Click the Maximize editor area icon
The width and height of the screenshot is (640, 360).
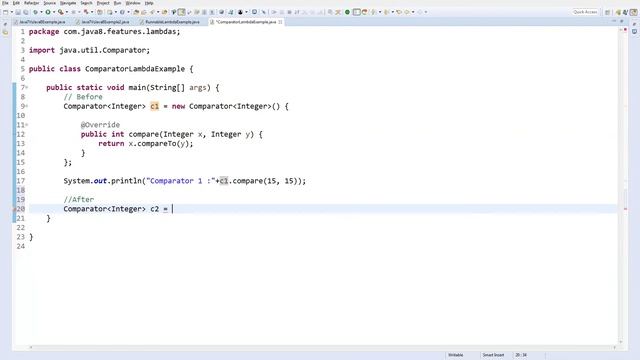(x=622, y=21)
